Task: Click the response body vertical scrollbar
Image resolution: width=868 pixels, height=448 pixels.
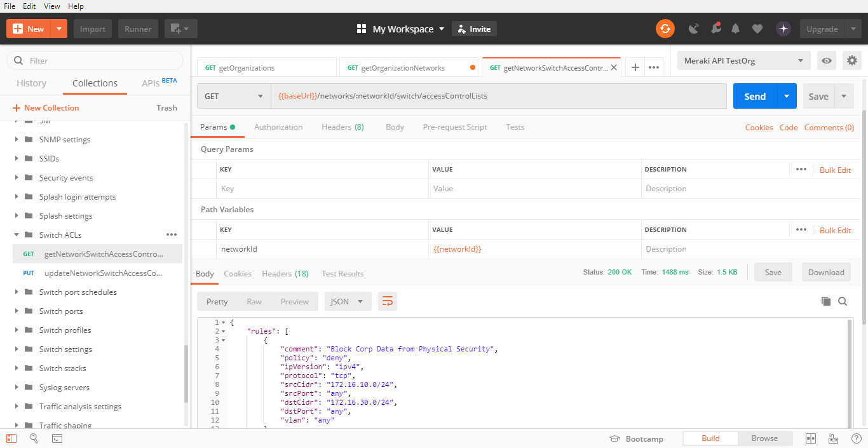Action: click(850, 374)
